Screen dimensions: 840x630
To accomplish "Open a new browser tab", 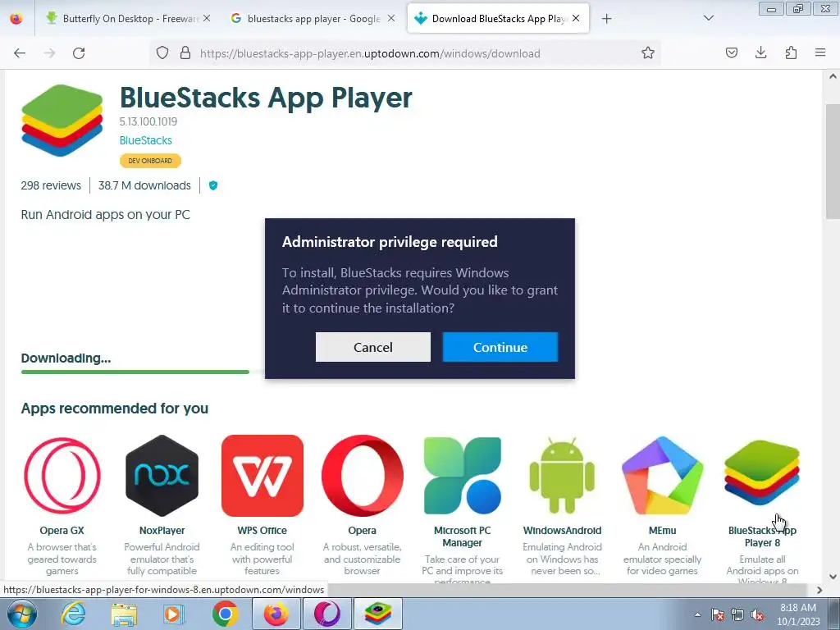I will click(606, 19).
